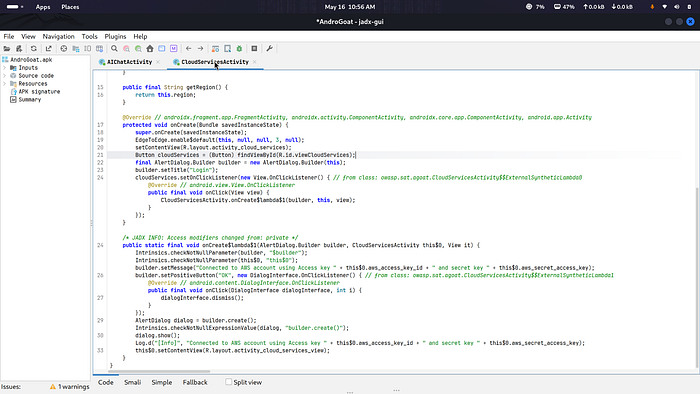Open the Help menu
Viewport: 700px width, 394px height.
point(140,37)
